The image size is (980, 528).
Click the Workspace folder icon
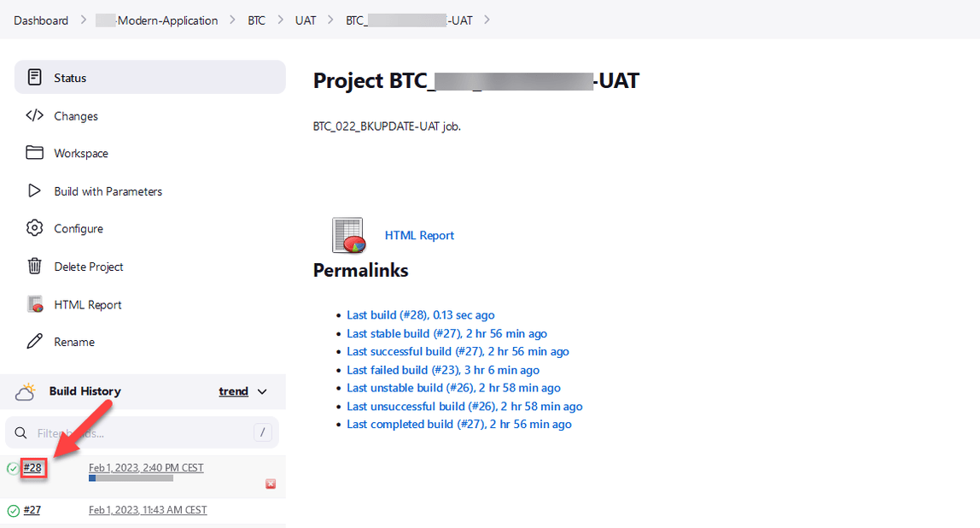click(35, 153)
